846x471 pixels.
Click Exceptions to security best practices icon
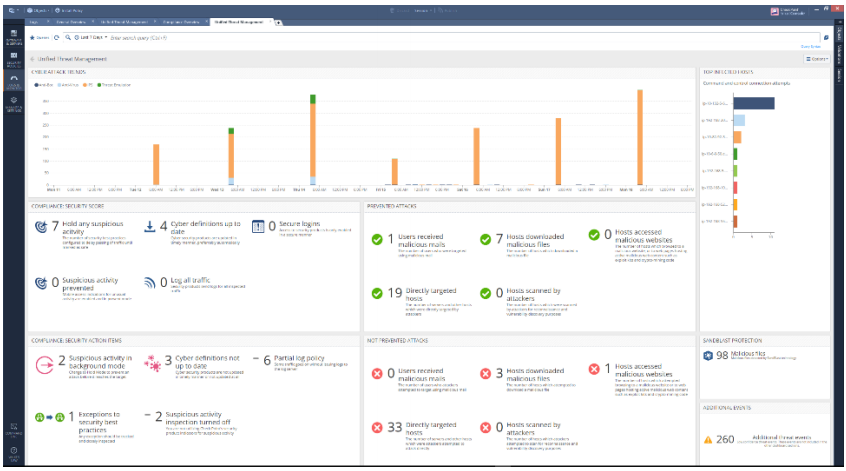tap(50, 417)
